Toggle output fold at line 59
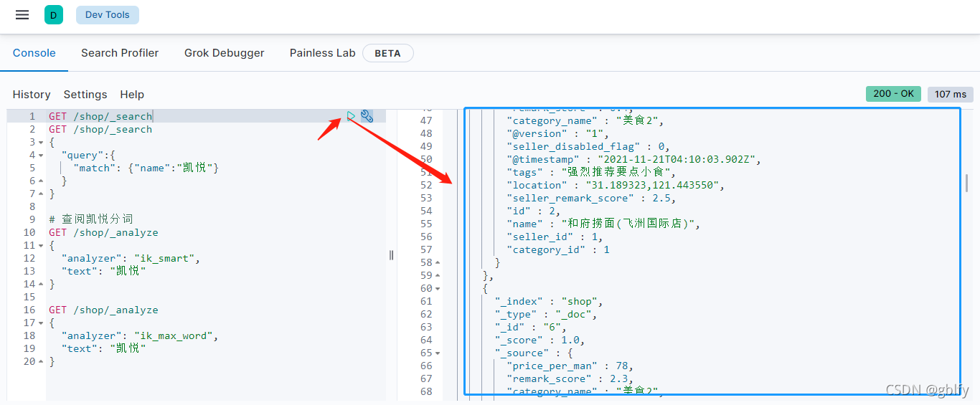The width and height of the screenshot is (980, 405). click(x=438, y=276)
